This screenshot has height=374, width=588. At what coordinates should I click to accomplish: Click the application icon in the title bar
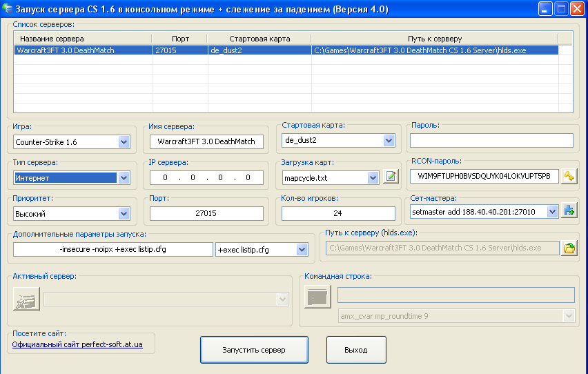click(8, 9)
